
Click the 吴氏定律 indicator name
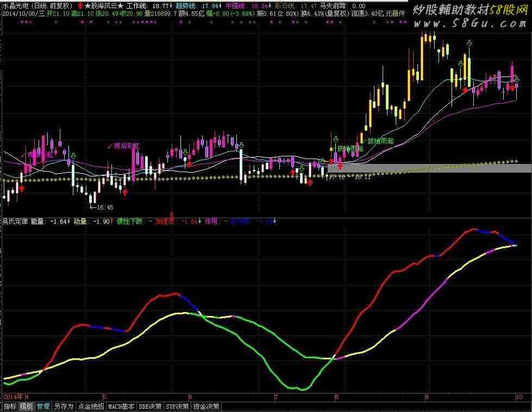pyautogui.click(x=15, y=221)
